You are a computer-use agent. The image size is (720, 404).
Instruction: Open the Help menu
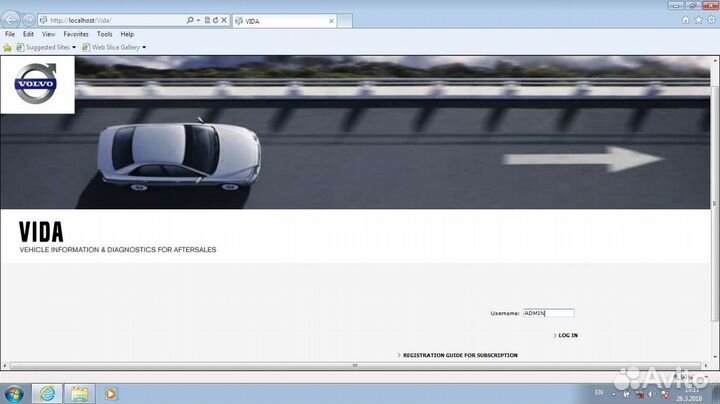point(127,34)
